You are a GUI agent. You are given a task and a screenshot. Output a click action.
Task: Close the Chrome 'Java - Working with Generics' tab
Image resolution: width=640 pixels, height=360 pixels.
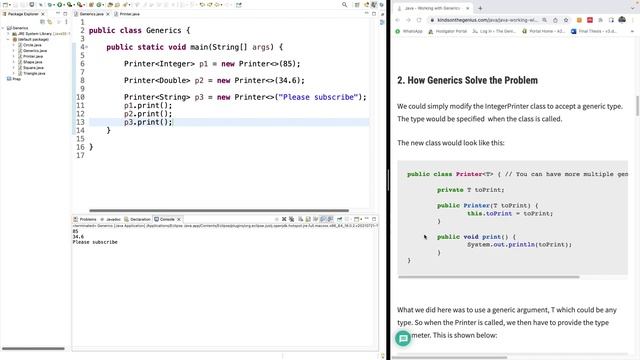point(468,8)
